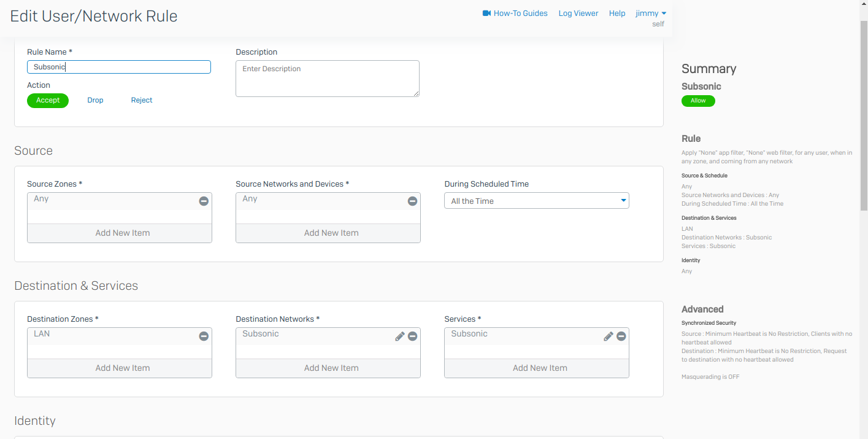
Task: Add new item to Source Zones
Action: pyautogui.click(x=120, y=233)
